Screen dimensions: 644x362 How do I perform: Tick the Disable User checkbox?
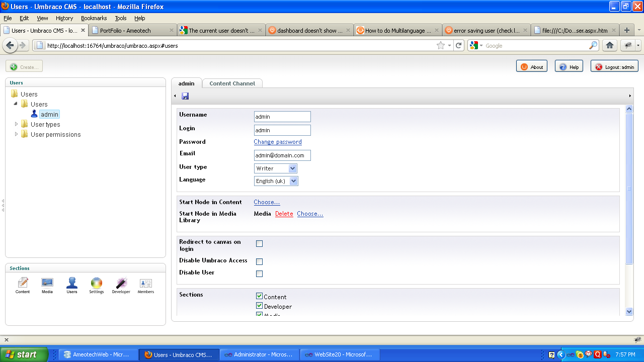(260, 274)
